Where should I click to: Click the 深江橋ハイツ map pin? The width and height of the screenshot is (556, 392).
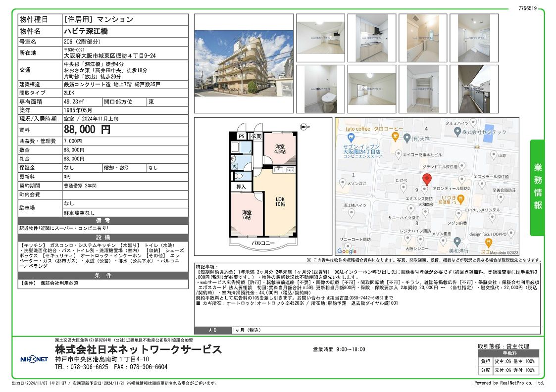pos(352,213)
